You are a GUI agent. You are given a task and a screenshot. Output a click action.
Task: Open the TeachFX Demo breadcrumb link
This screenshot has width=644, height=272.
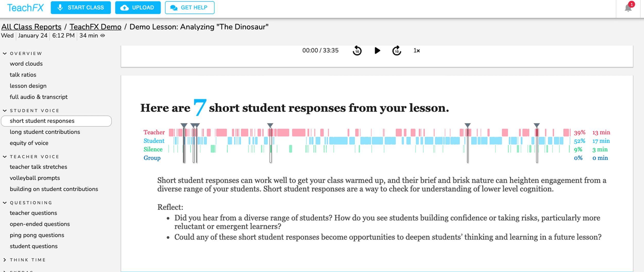95,27
